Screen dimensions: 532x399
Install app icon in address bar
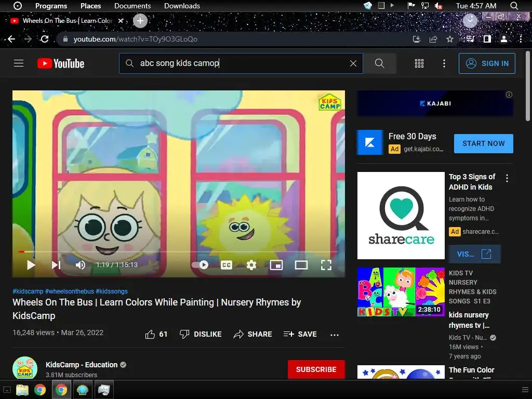point(417,39)
